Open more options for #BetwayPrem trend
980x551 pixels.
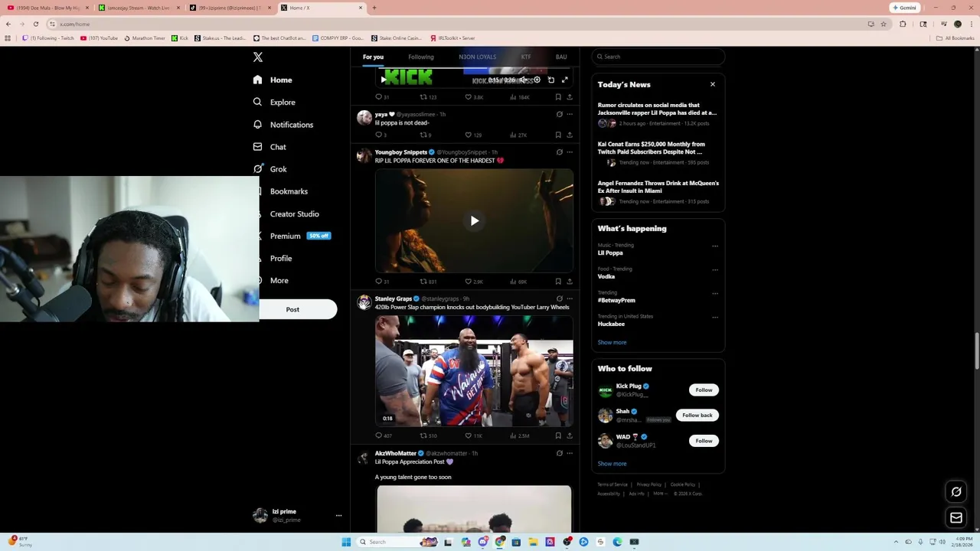715,293
